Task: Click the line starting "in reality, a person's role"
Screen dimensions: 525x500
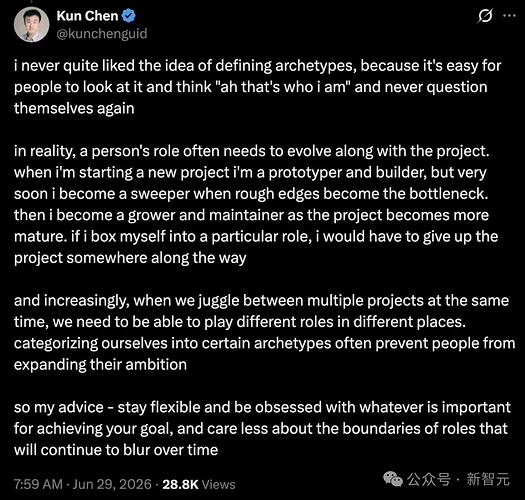Action: 251,151
